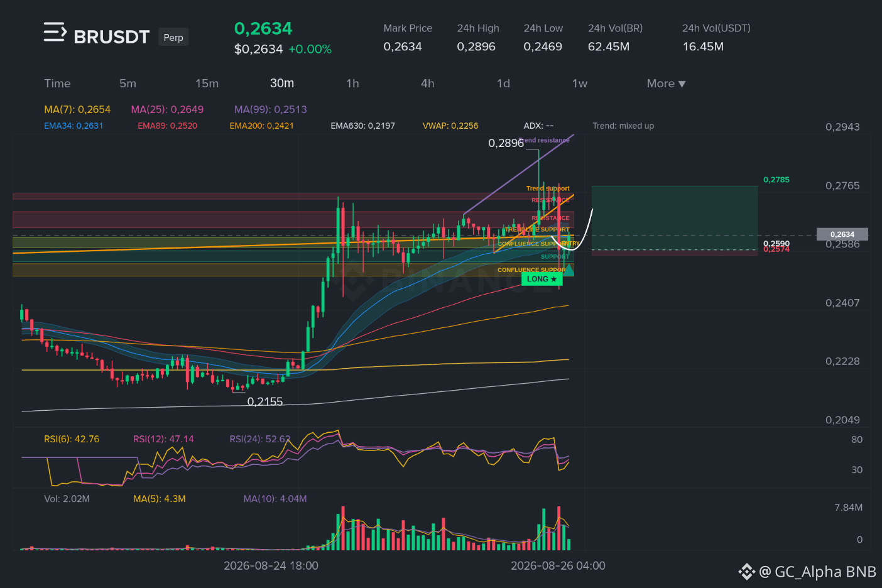Image resolution: width=882 pixels, height=588 pixels.
Task: Select the RSI(6): 42.76 indicator label
Action: pyautogui.click(x=72, y=439)
